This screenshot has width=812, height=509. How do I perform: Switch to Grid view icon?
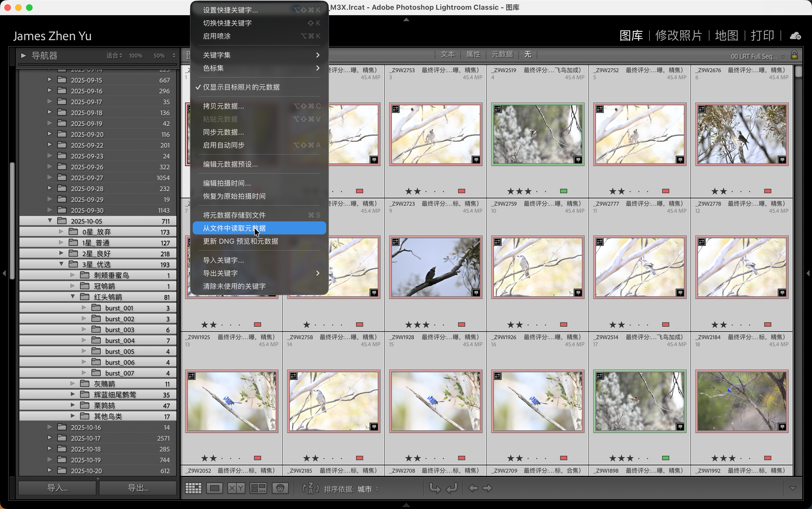pos(193,488)
